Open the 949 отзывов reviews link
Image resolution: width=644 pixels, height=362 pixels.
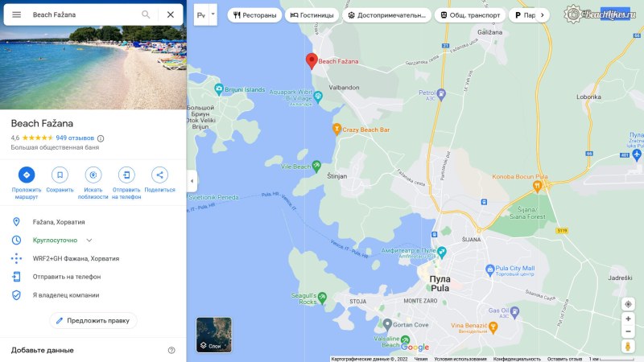(75, 138)
